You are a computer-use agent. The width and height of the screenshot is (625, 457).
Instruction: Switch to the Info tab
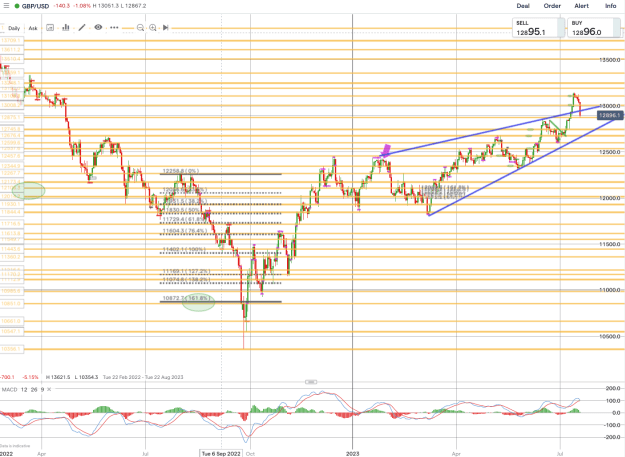pyautogui.click(x=611, y=6)
